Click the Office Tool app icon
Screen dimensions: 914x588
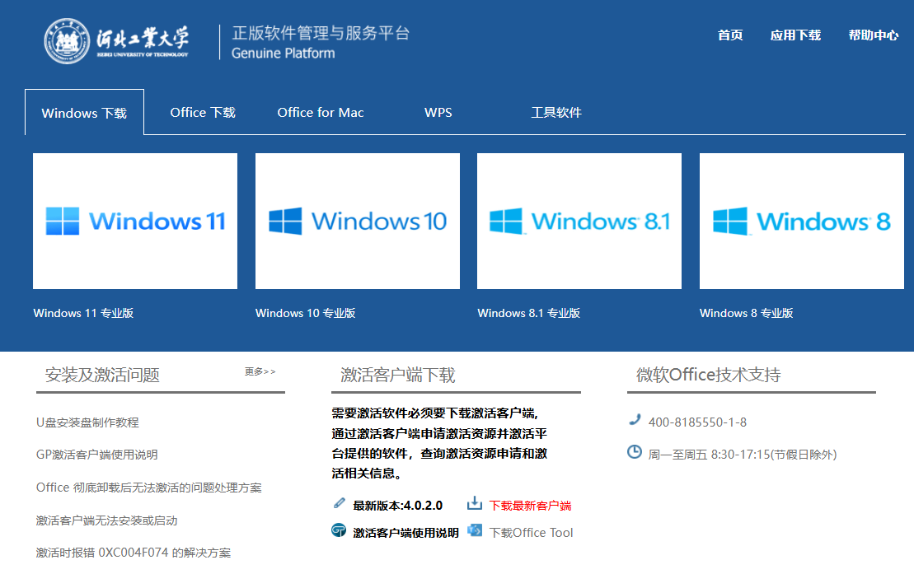pos(474,531)
